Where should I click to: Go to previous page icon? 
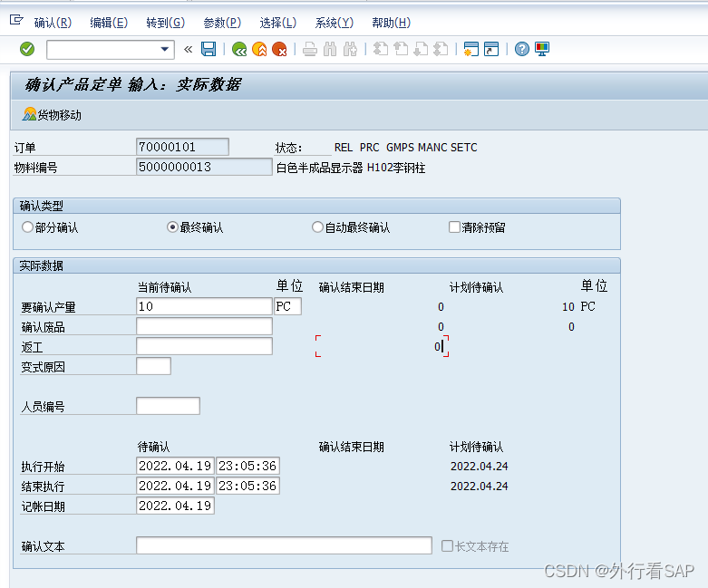(401, 49)
